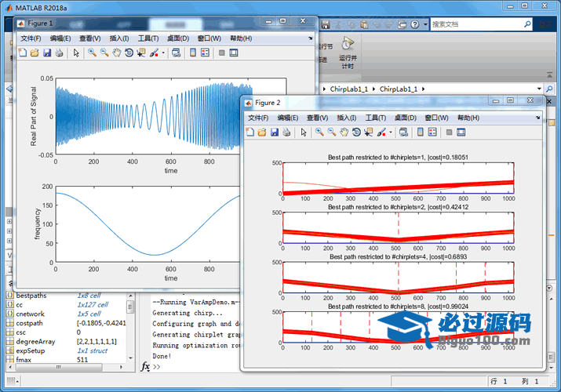Image resolution: width=561 pixels, height=392 pixels.
Task: Click 搜索文档 search documentation field
Action: coord(476,24)
